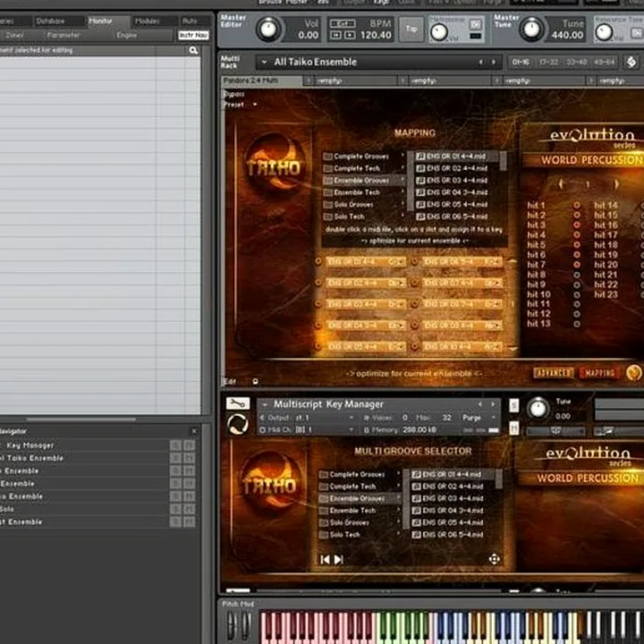Image resolution: width=644 pixels, height=644 pixels.
Task: Click the Solo Tech folder icon in the Mapping browser
Action: tap(327, 216)
